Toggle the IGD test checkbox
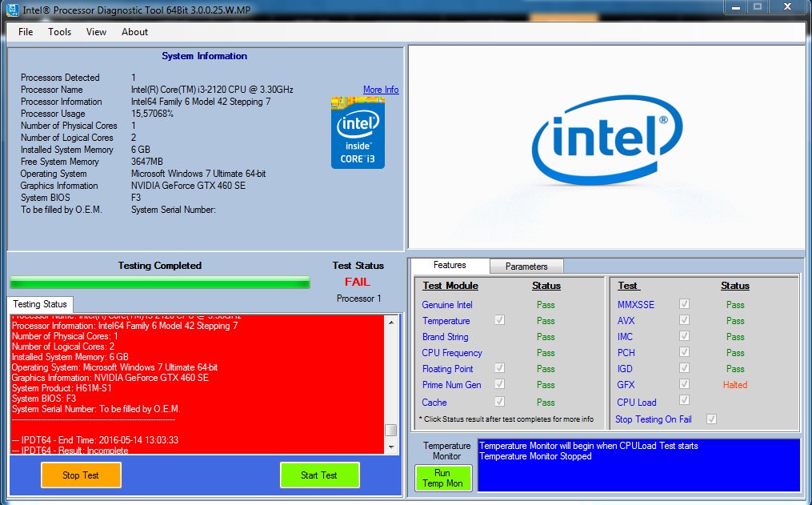812x505 pixels. point(684,368)
